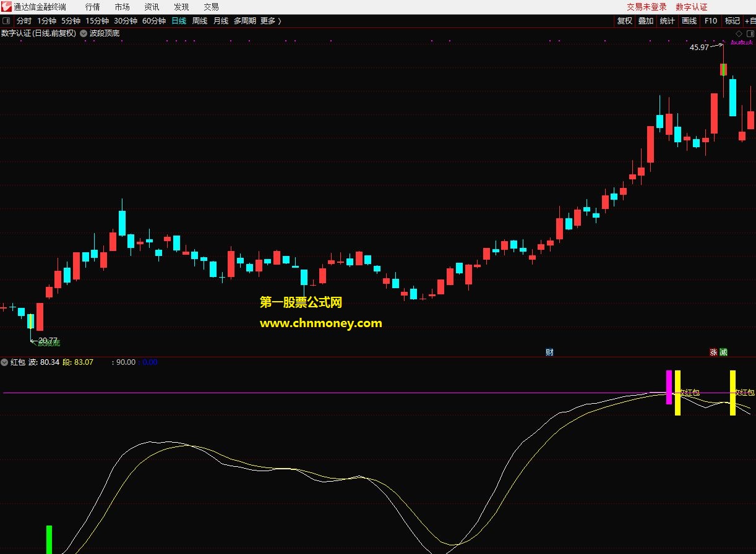Select the 日线 daily period tab
Viewport: 756px width, 554px height.
[x=179, y=21]
